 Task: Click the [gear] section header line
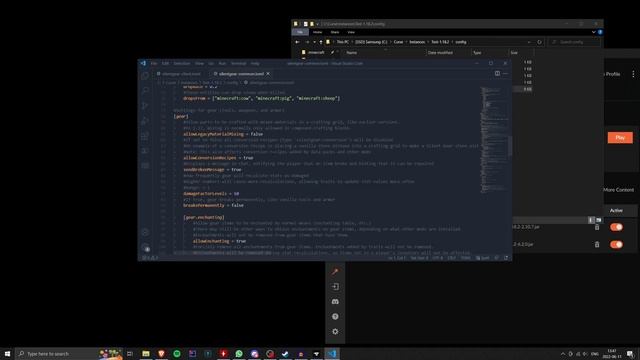[181, 116]
